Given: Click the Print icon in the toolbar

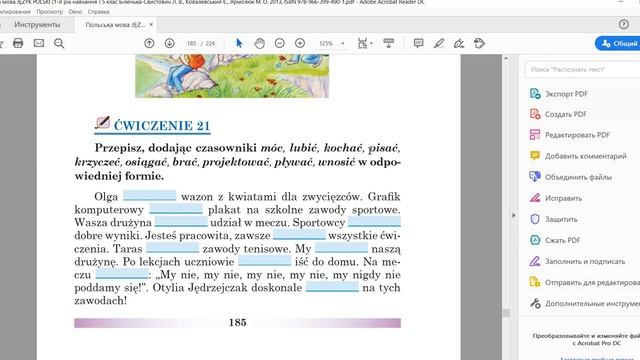Looking at the screenshot, I should coord(18,43).
